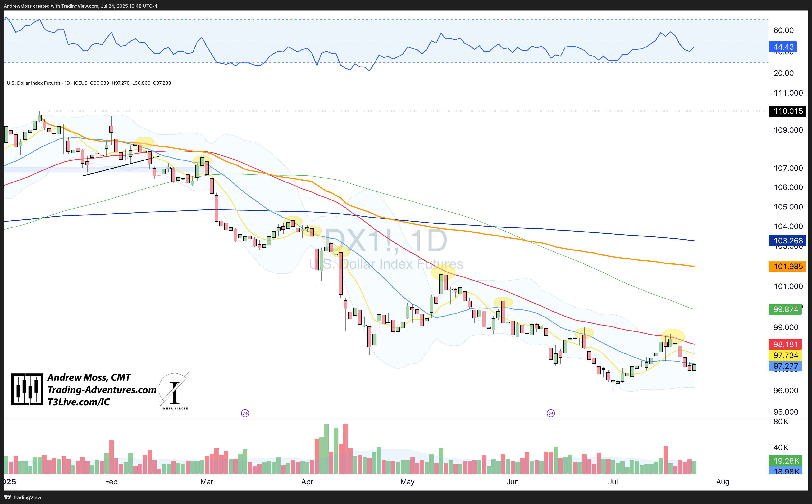The width and height of the screenshot is (812, 504).
Task: Click the TradingView logo at bottom left
Action: 22,497
